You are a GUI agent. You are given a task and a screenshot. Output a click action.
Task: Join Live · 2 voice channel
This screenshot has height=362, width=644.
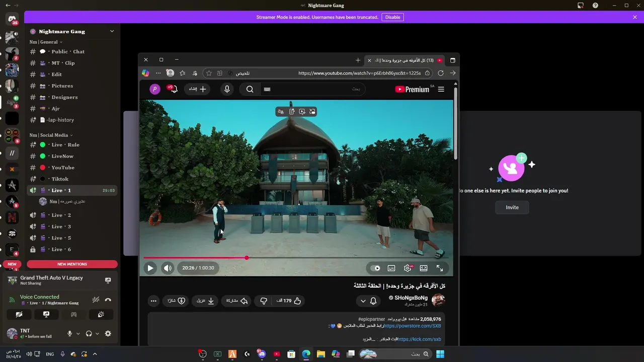72,215
